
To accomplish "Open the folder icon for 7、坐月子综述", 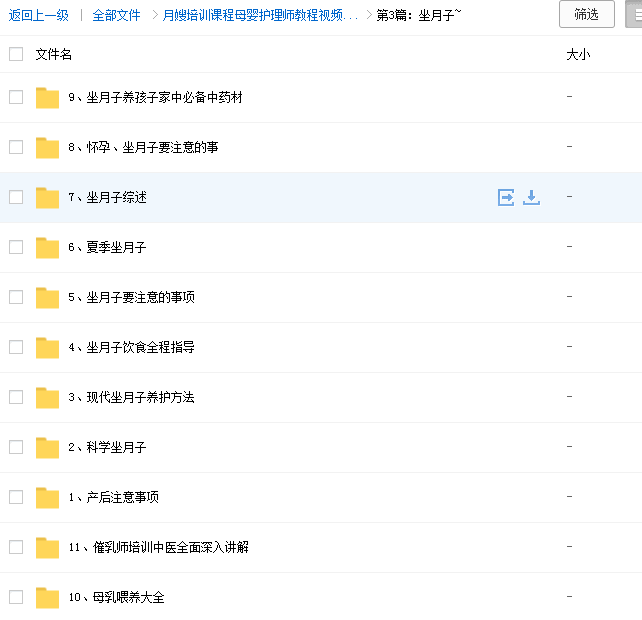I will tap(47, 198).
